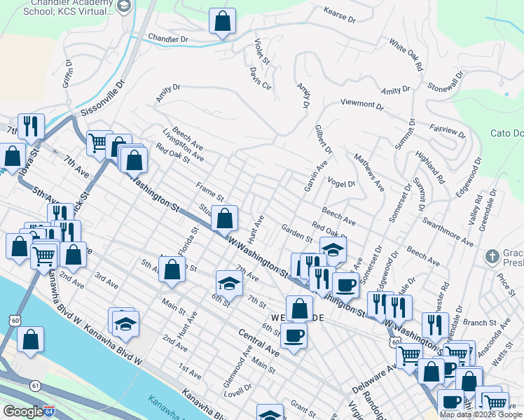Viewport: 524px width, 420px height.
Task: Open the school marker near 6th St
Action: point(229,284)
